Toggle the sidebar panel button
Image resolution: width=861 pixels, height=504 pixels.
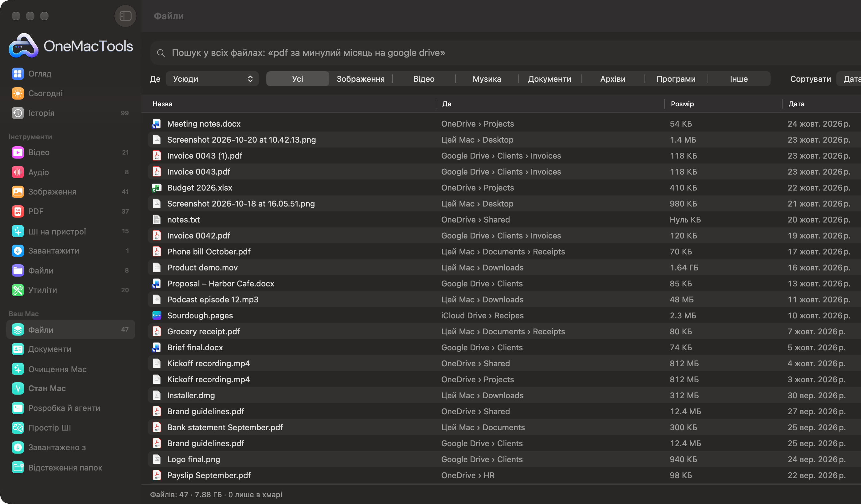click(x=125, y=16)
